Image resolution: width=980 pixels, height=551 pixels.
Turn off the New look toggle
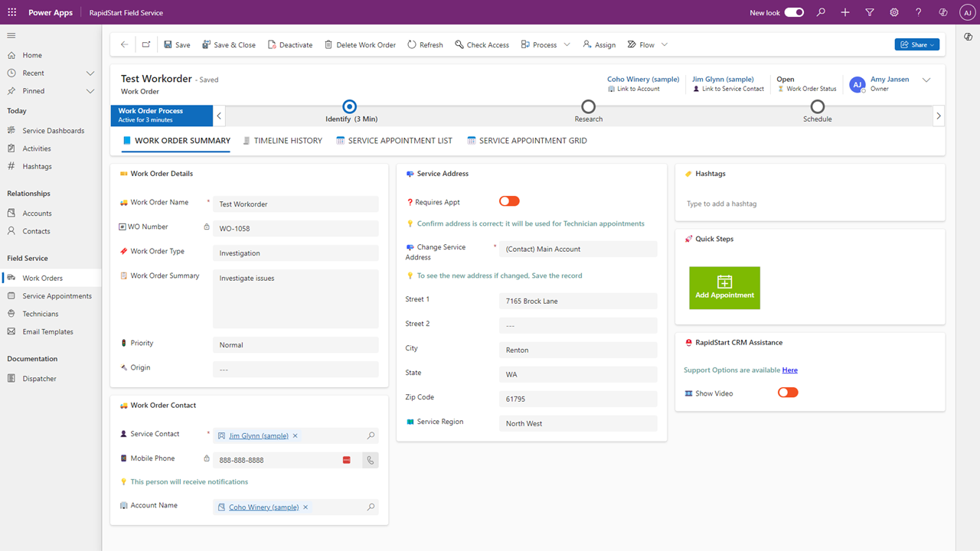(x=794, y=12)
